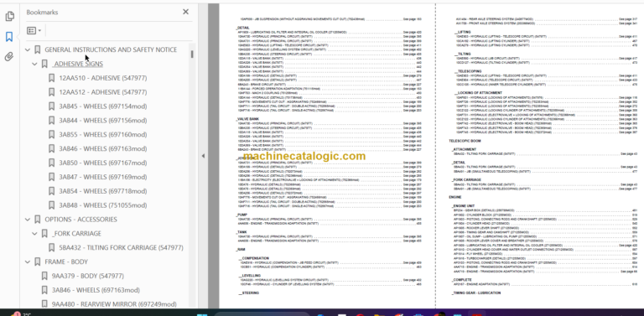Open bookmark 12AA510 - ADHESIVE (547977)

(x=102, y=78)
